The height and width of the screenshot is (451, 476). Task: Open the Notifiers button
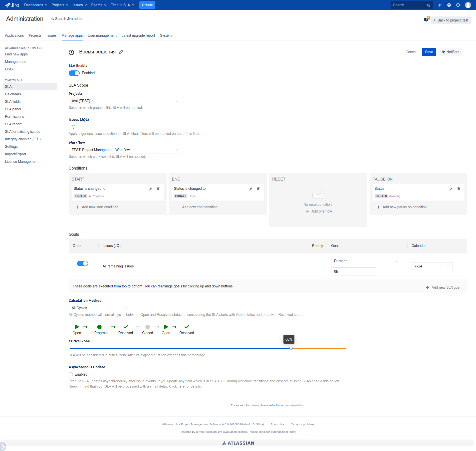point(451,52)
